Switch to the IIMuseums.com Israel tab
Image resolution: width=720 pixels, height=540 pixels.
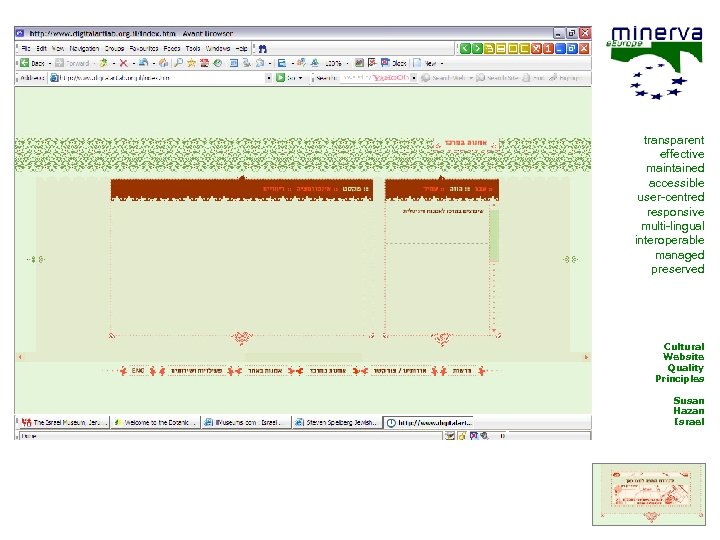click(247, 422)
